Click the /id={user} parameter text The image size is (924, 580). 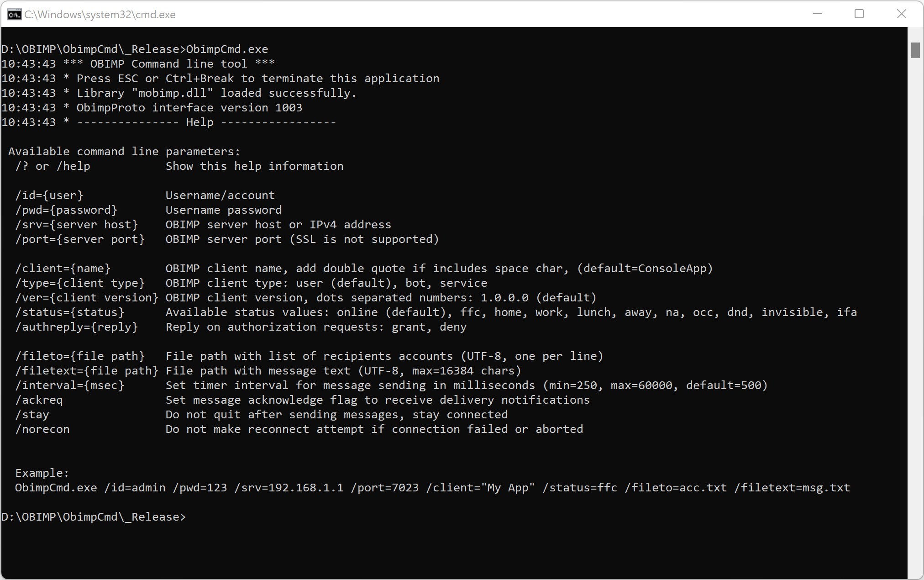point(49,195)
